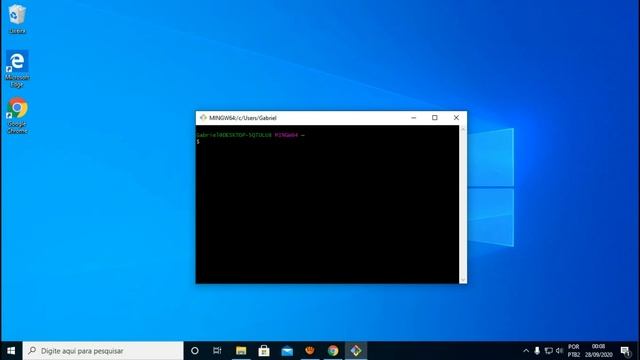The height and width of the screenshot is (360, 640).
Task: Click the 'Digite aqui para pesquisar' search box
Action: click(x=103, y=351)
